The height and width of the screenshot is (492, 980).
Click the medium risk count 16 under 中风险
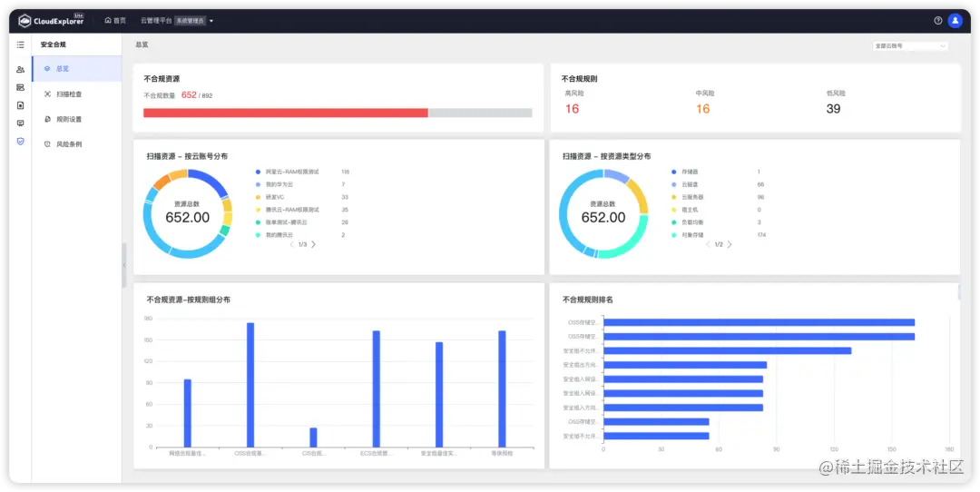tap(702, 109)
